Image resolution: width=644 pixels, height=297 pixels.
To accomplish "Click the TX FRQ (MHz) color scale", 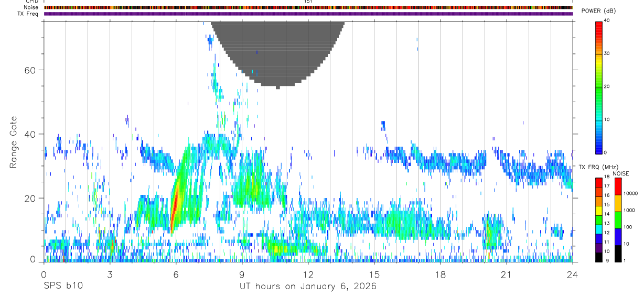I will tap(599, 219).
